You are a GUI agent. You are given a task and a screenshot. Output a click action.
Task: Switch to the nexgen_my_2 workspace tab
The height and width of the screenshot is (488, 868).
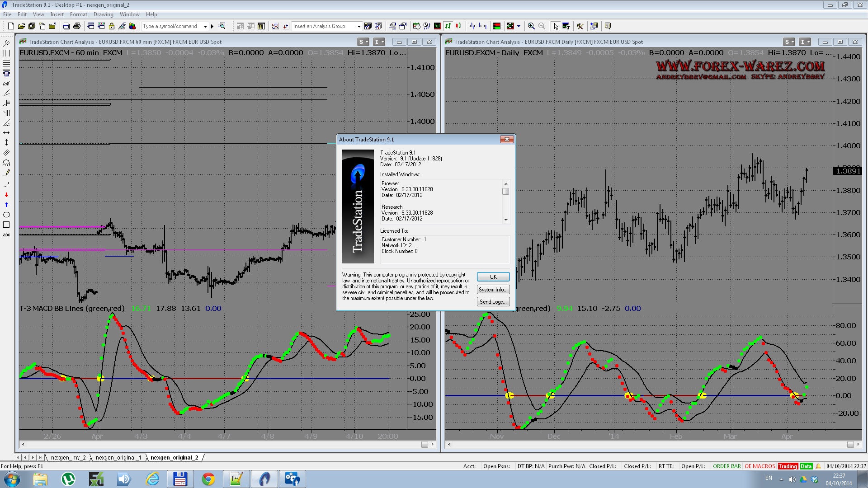tap(68, 458)
